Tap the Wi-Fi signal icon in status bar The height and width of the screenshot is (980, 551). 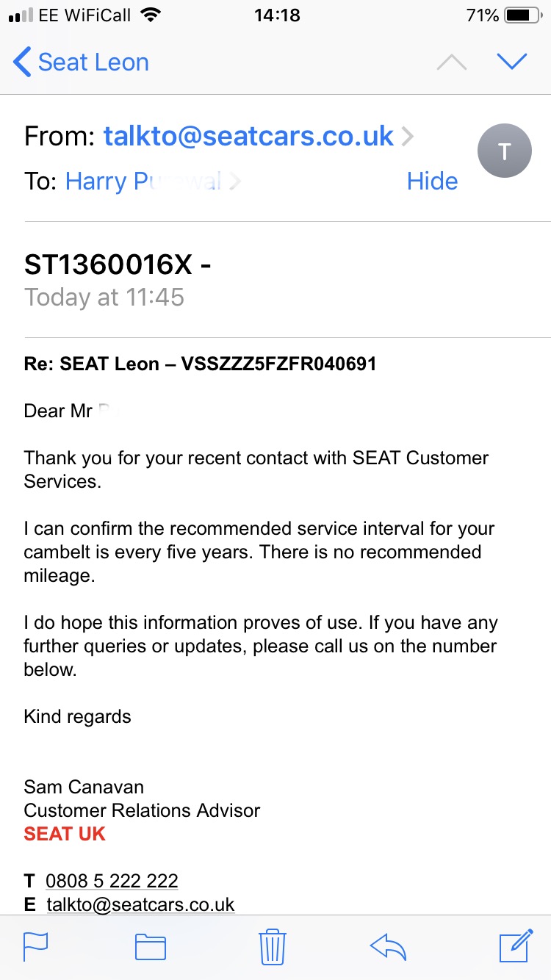[151, 15]
